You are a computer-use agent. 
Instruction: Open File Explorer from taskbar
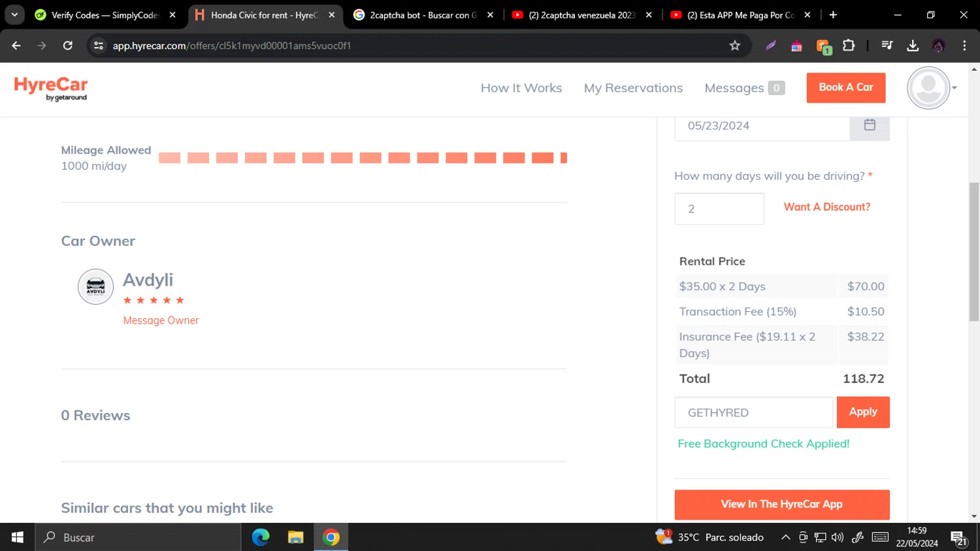click(x=295, y=537)
